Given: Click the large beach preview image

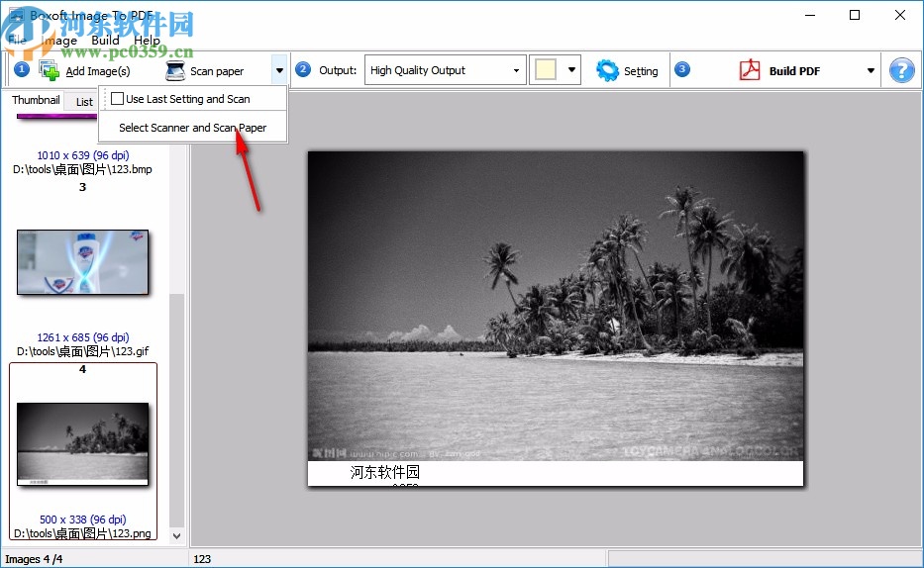Looking at the screenshot, I should (x=556, y=319).
